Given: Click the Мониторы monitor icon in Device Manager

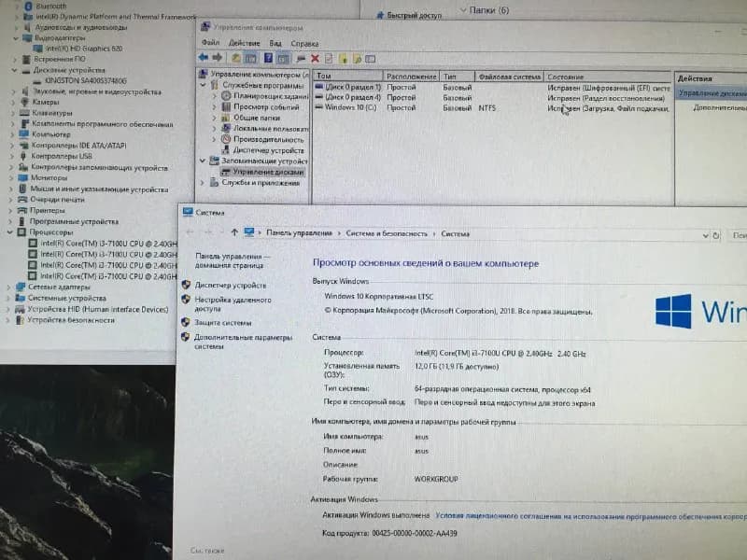Looking at the screenshot, I should click(x=22, y=177).
